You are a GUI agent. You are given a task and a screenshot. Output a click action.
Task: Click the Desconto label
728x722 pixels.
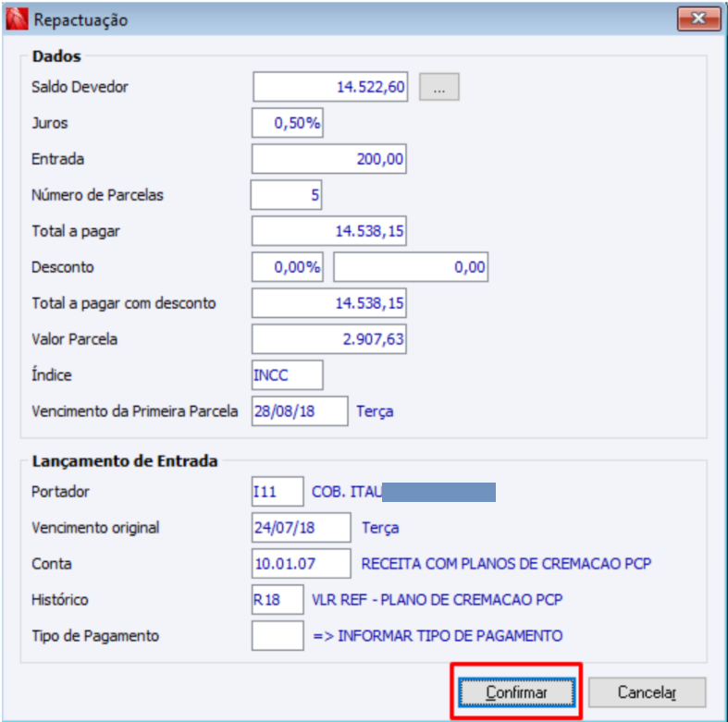click(63, 267)
